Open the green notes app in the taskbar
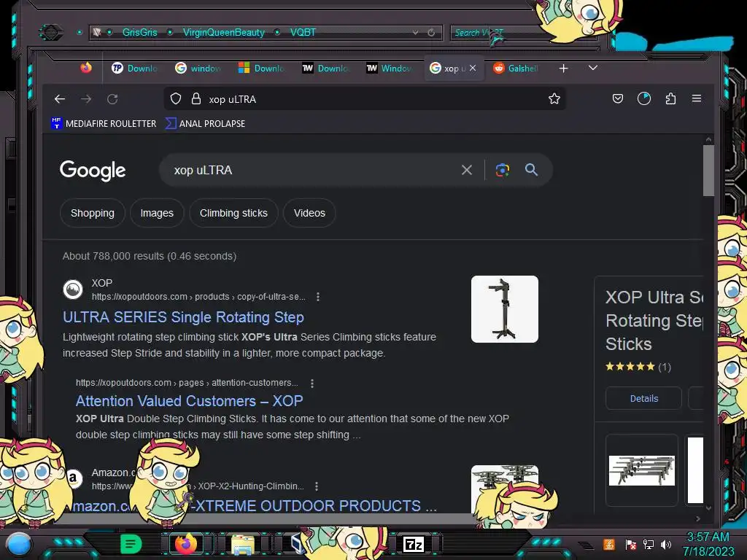The height and width of the screenshot is (560, 747). [131, 544]
